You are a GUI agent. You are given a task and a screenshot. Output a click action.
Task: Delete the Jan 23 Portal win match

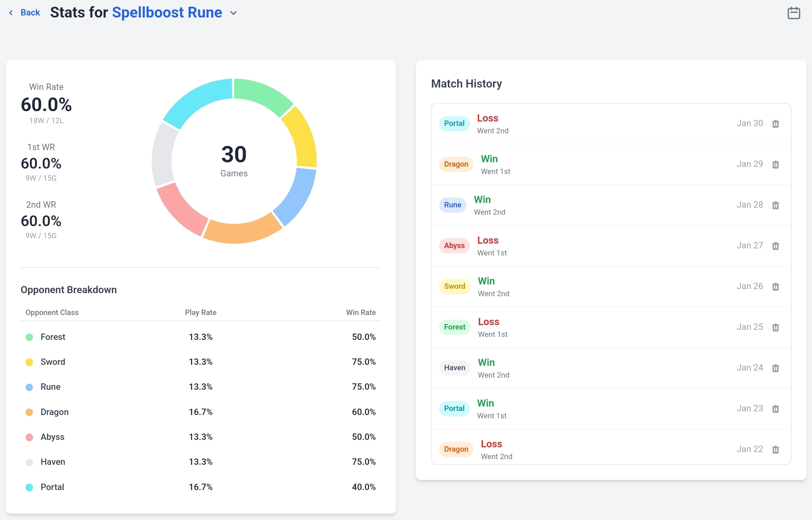pos(776,409)
